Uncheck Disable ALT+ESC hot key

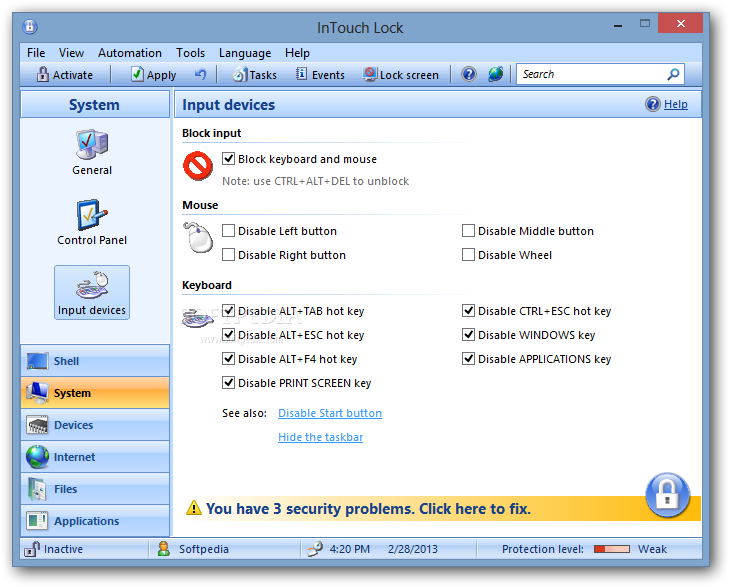click(x=228, y=335)
